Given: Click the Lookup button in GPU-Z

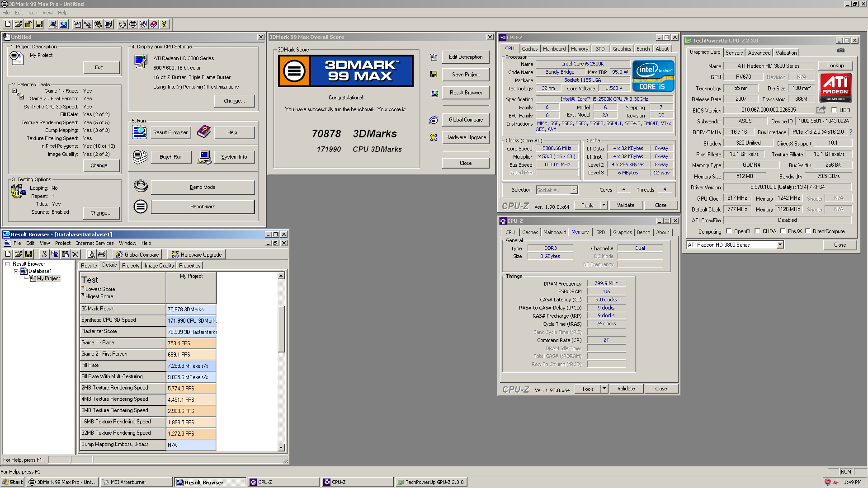Looking at the screenshot, I should point(835,66).
